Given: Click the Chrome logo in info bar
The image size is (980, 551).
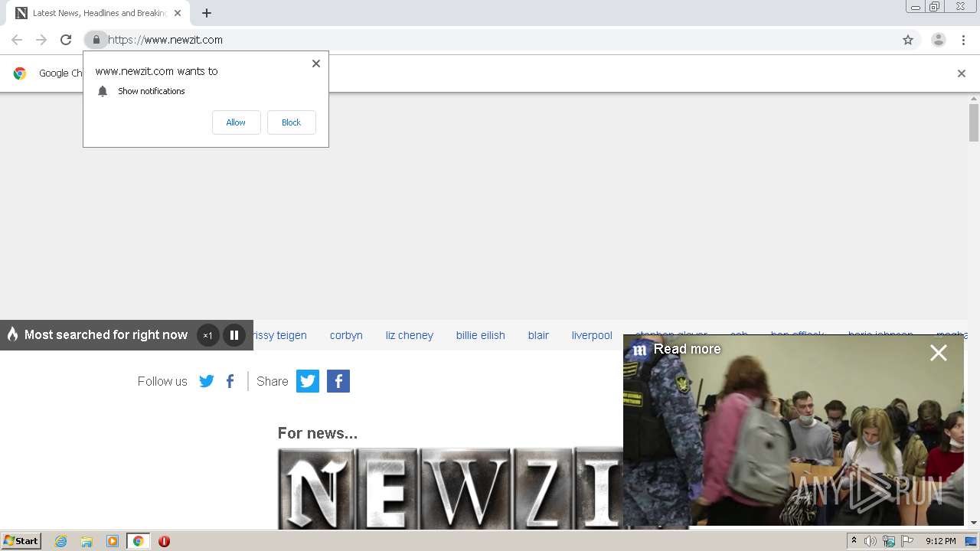Looking at the screenshot, I should point(20,73).
